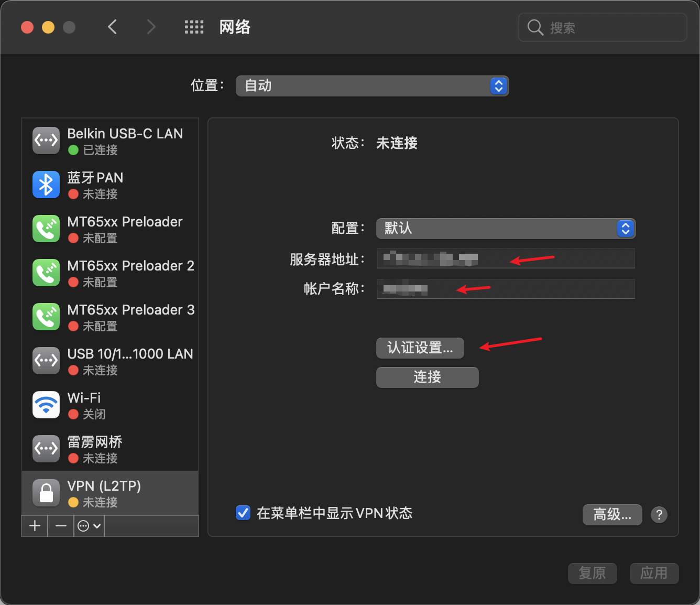Select the 雷雳网桥 bridge icon

pos(46,449)
